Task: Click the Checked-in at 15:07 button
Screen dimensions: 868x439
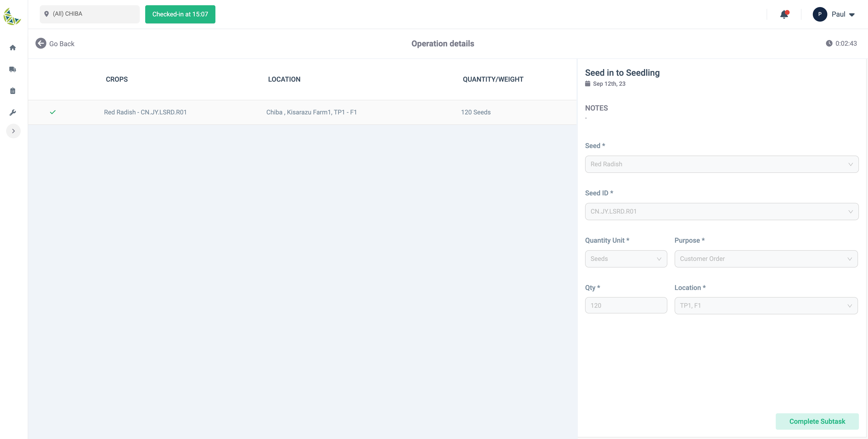Action: point(180,14)
